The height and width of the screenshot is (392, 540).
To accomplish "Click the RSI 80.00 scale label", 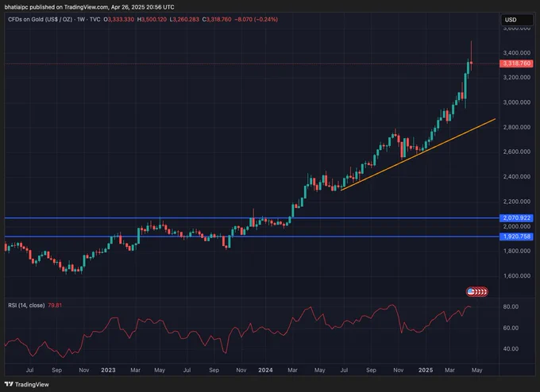I will (511, 306).
